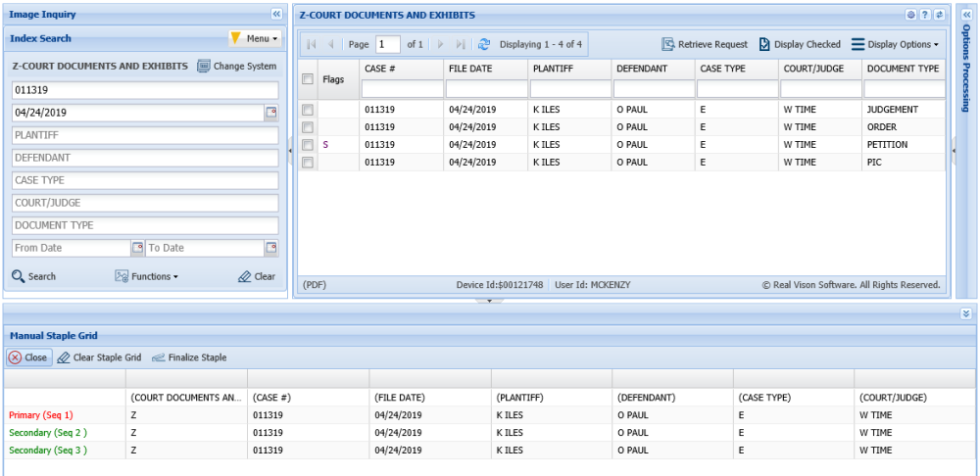Click the PLANTIFF search input field

click(x=145, y=135)
